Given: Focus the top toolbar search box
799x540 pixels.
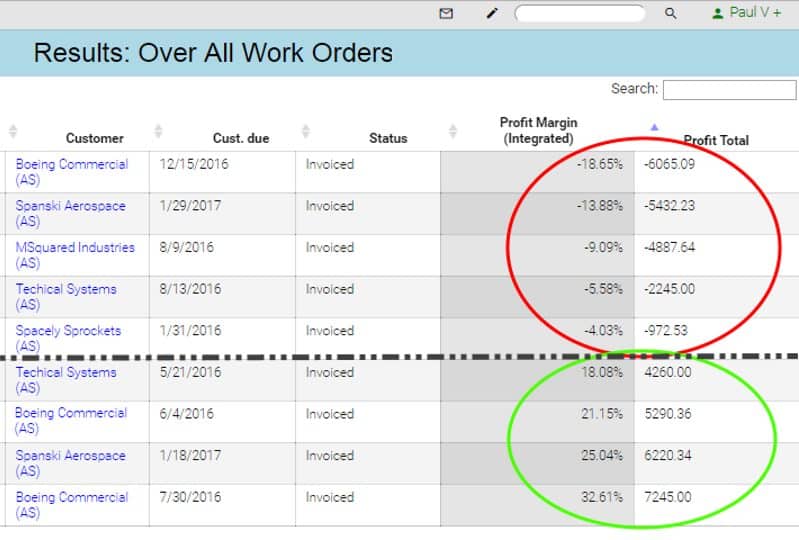Looking at the screenshot, I should coord(580,13).
